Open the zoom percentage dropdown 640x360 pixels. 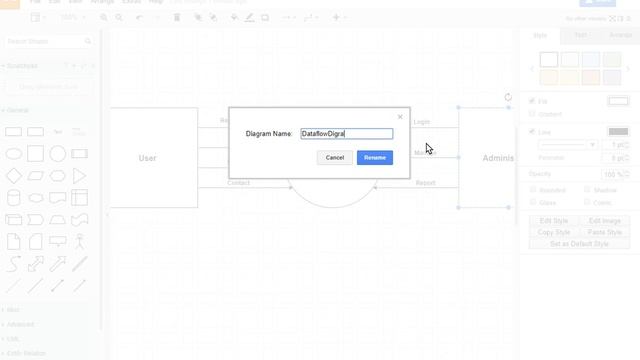(73, 17)
